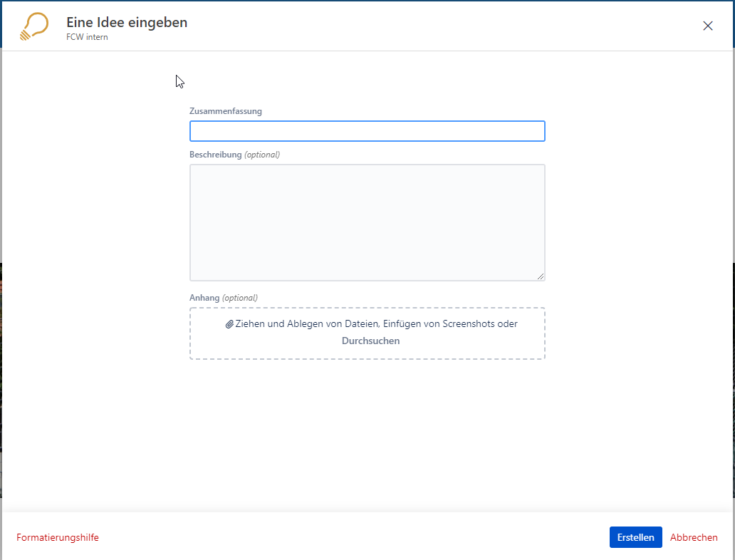Click the Anhang field label

click(x=204, y=298)
